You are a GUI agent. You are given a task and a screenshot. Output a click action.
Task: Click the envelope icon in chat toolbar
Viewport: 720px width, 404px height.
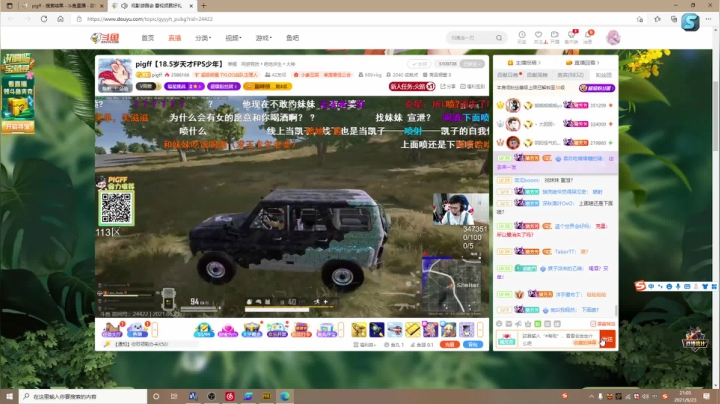click(x=509, y=324)
